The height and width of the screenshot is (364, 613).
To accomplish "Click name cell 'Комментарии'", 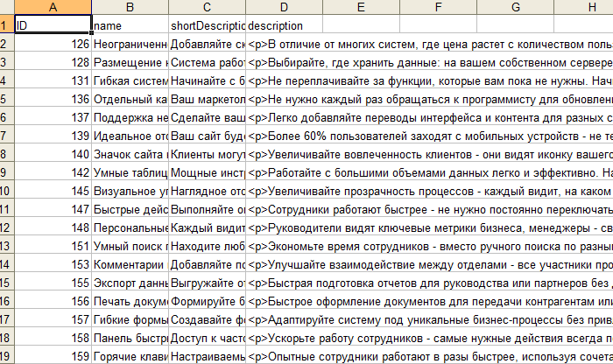I will click(x=130, y=264).
